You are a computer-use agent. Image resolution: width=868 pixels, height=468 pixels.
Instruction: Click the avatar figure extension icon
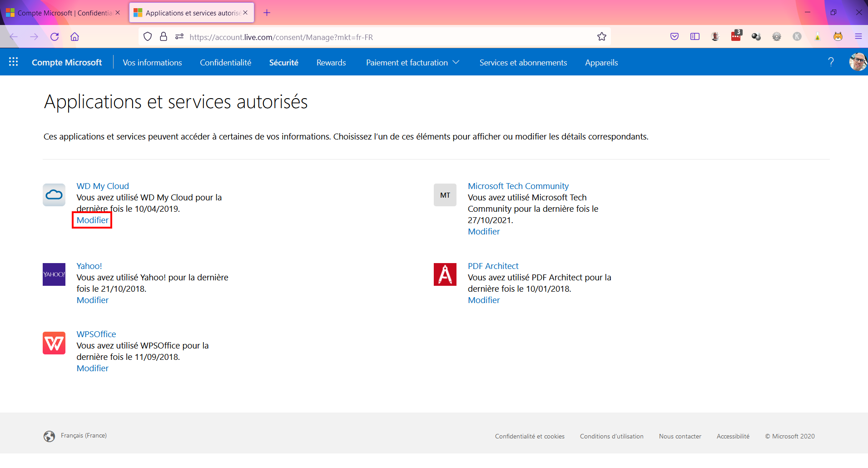click(715, 37)
